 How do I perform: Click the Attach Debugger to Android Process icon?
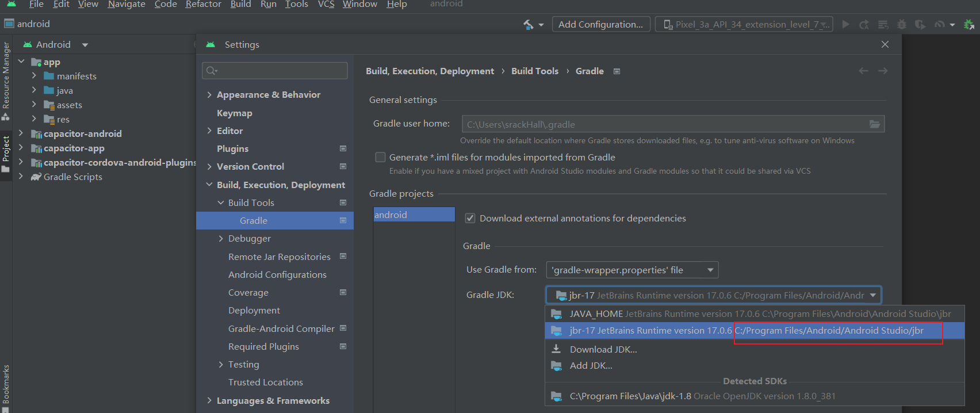[969, 24]
